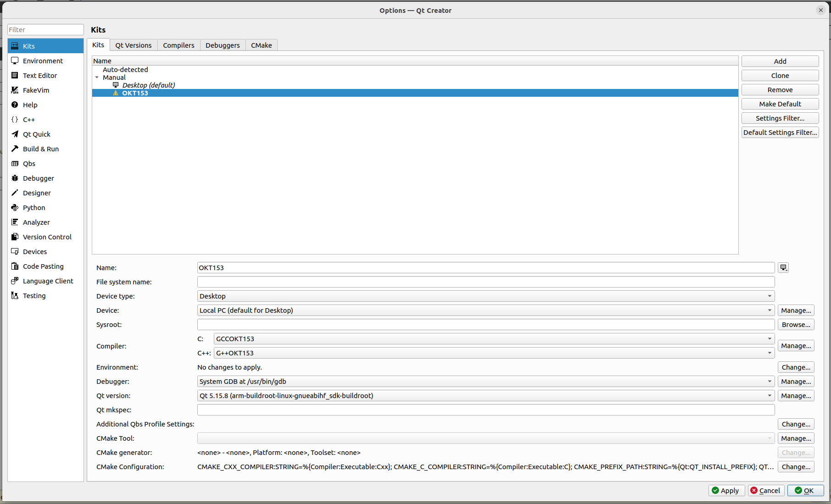The image size is (831, 504).
Task: Click the kit icon chooser button beside Name
Action: (x=783, y=268)
